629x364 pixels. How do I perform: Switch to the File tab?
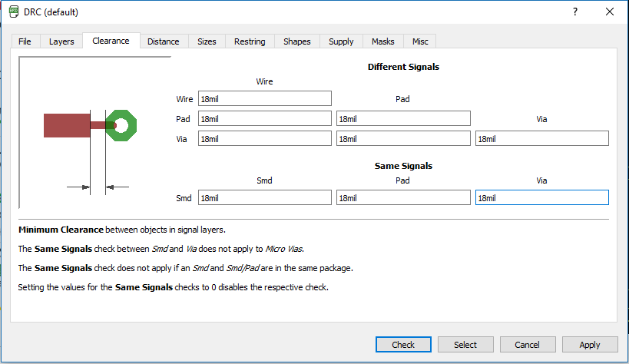25,41
